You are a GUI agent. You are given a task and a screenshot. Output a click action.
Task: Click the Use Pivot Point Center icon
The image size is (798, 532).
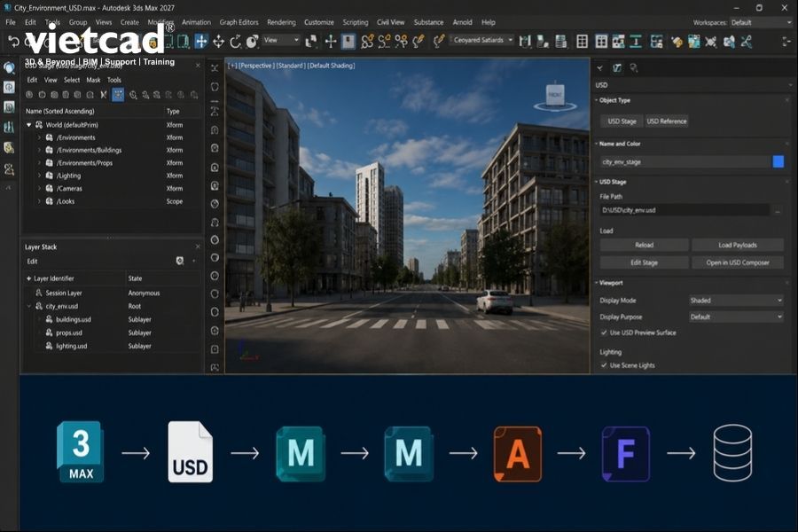311,42
